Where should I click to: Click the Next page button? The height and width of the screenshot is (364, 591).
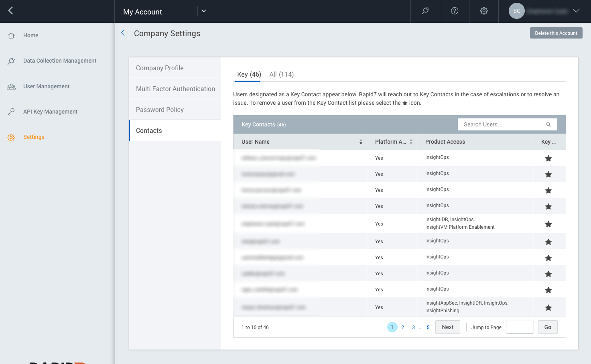(448, 327)
